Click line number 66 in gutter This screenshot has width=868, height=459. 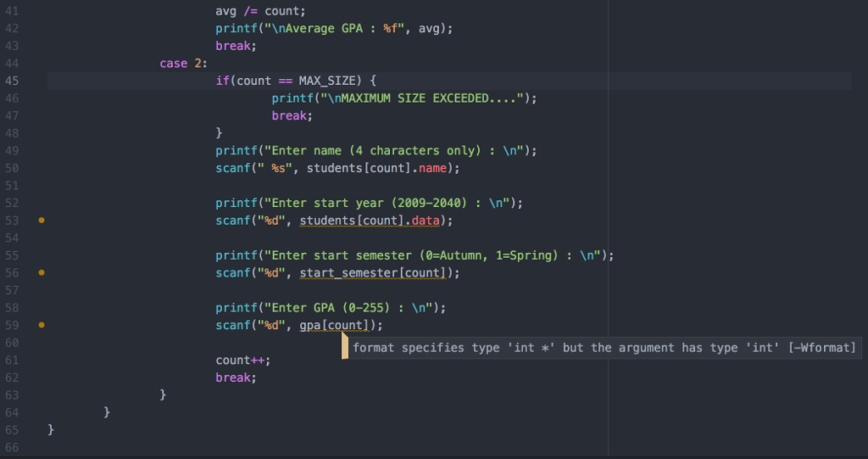click(x=12, y=447)
